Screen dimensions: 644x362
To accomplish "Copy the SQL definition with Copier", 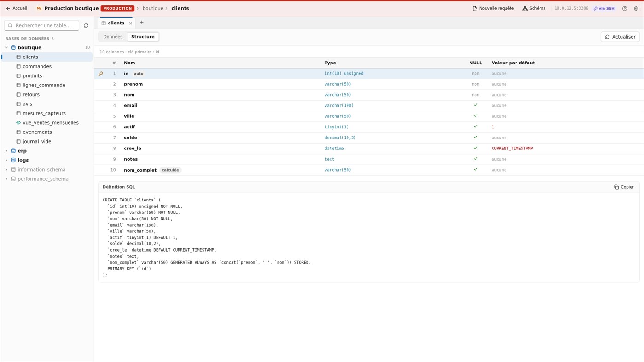I will coord(624,187).
